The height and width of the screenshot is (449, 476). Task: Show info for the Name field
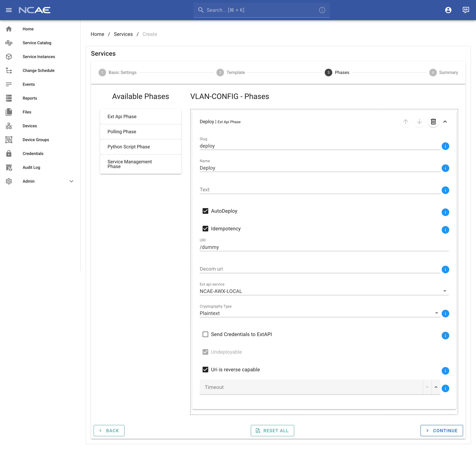[445, 168]
